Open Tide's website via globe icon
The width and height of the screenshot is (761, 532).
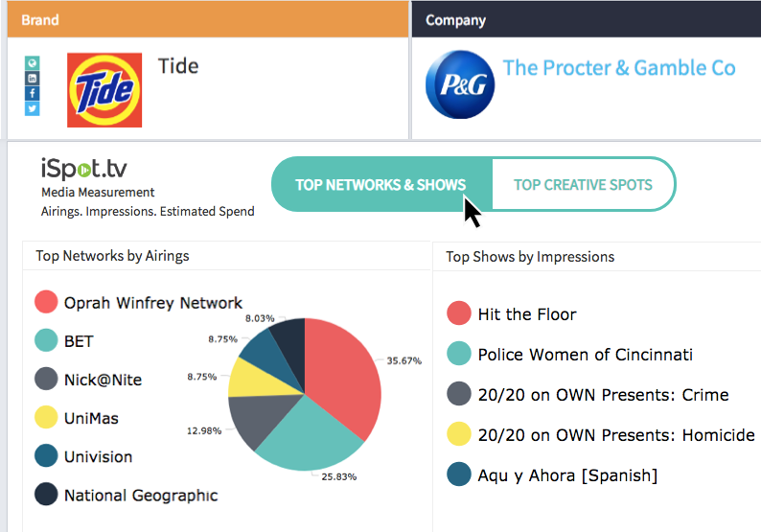[x=33, y=62]
